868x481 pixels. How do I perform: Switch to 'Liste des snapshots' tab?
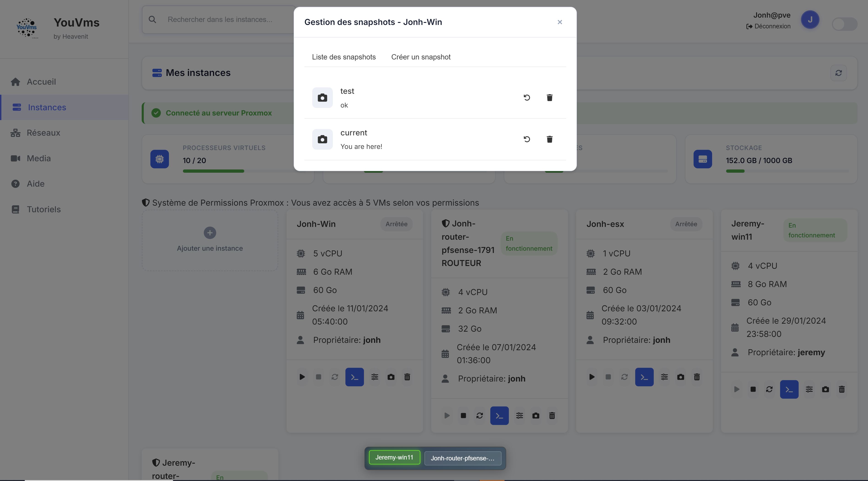tap(344, 57)
